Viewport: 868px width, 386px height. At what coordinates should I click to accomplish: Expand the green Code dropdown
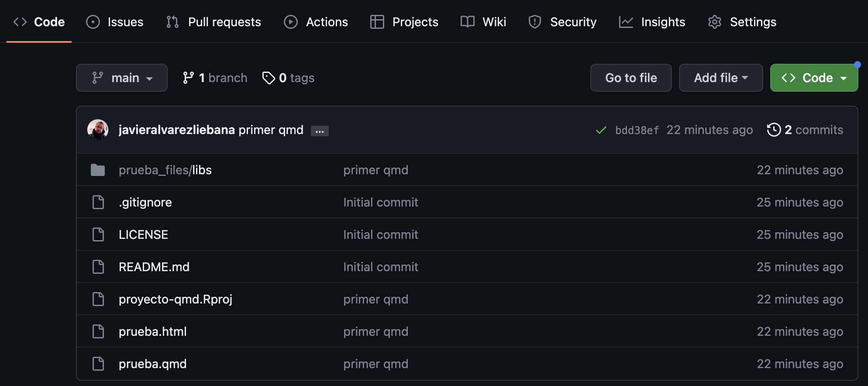[814, 78]
